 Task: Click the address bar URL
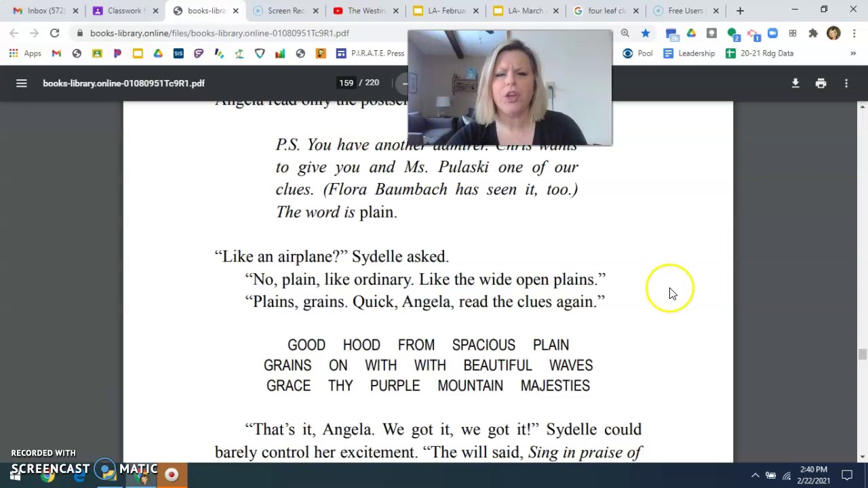click(220, 33)
